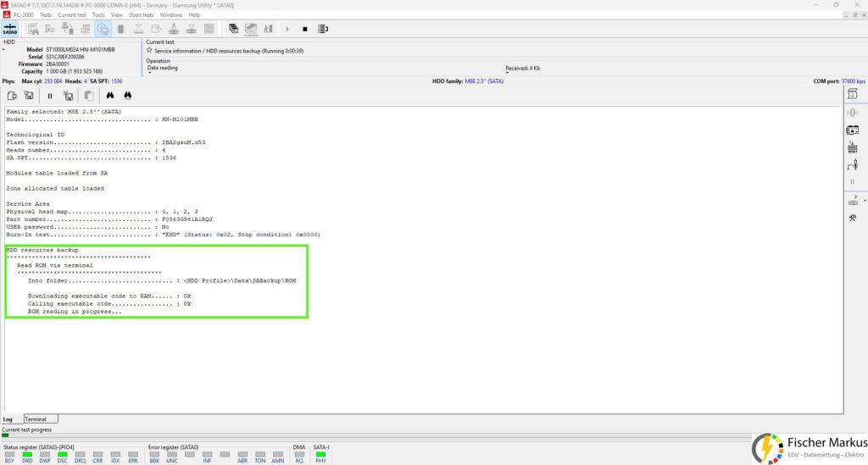This screenshot has height=465, width=868.
Task: Click the list-with-arrow icon after stop button
Action: pyautogui.click(x=323, y=29)
